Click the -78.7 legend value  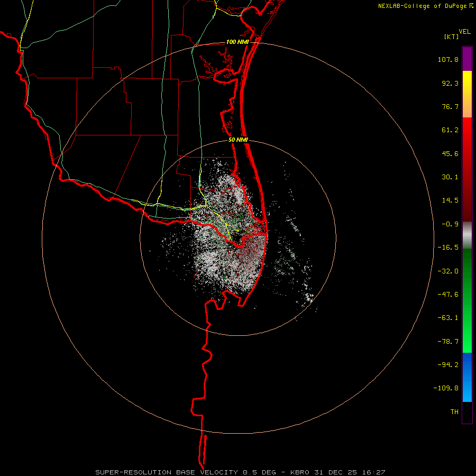coord(448,342)
